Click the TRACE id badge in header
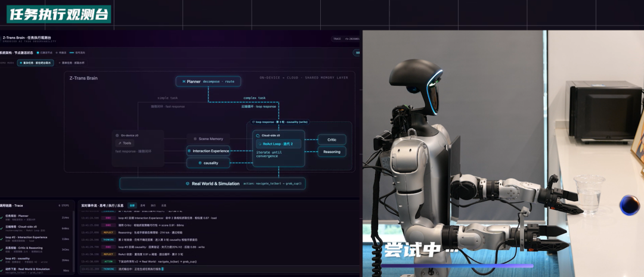 345,39
